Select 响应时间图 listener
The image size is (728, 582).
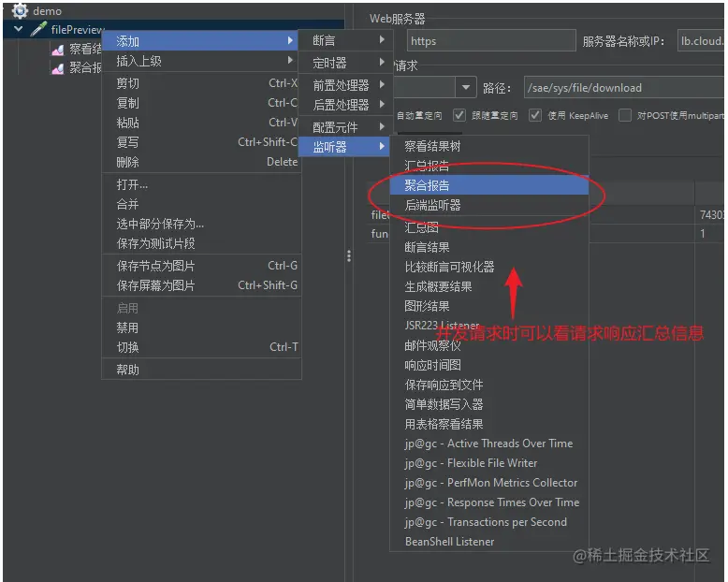(x=489, y=365)
